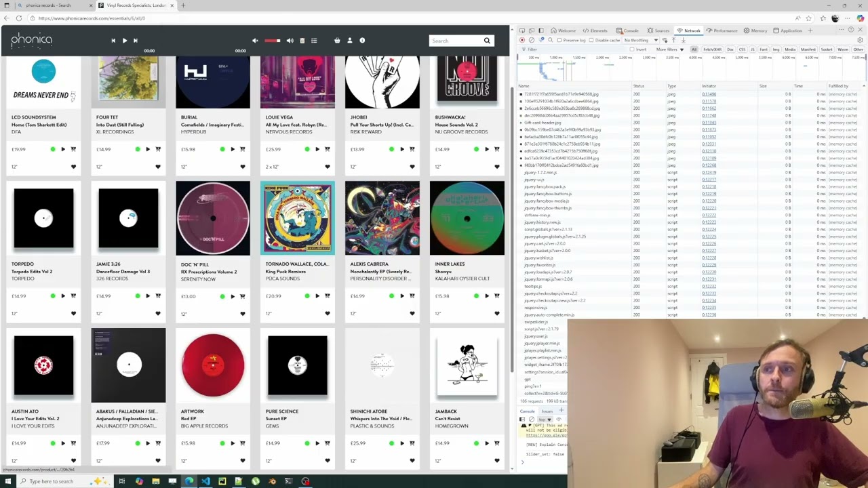Wishlist the Inner Lakes Showyu heart
Viewport: 868px width, 488px height.
[x=497, y=314]
